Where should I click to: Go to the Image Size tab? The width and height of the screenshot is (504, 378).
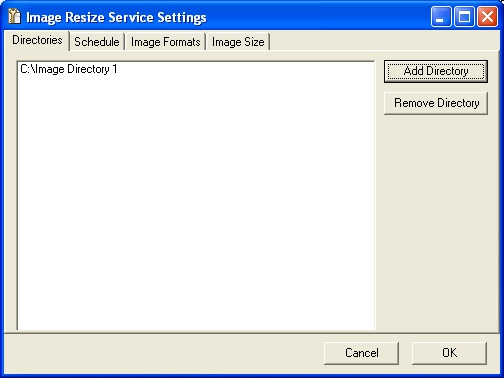[238, 42]
